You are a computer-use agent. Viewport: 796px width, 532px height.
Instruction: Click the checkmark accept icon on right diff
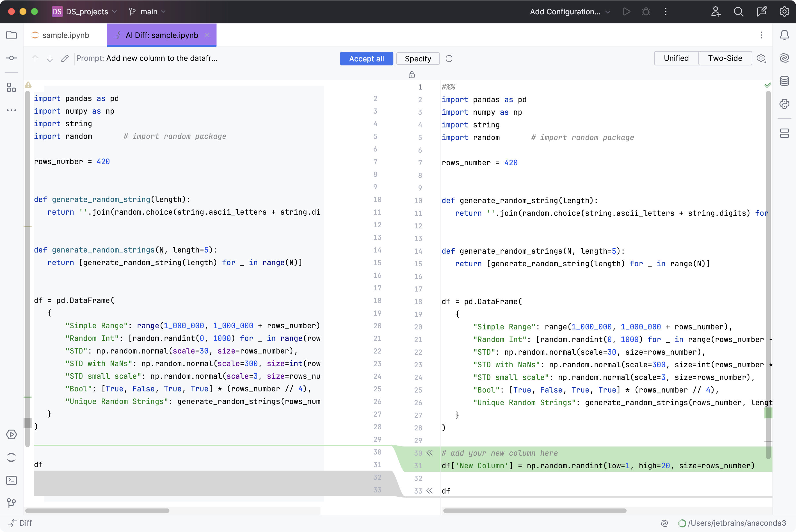766,84
